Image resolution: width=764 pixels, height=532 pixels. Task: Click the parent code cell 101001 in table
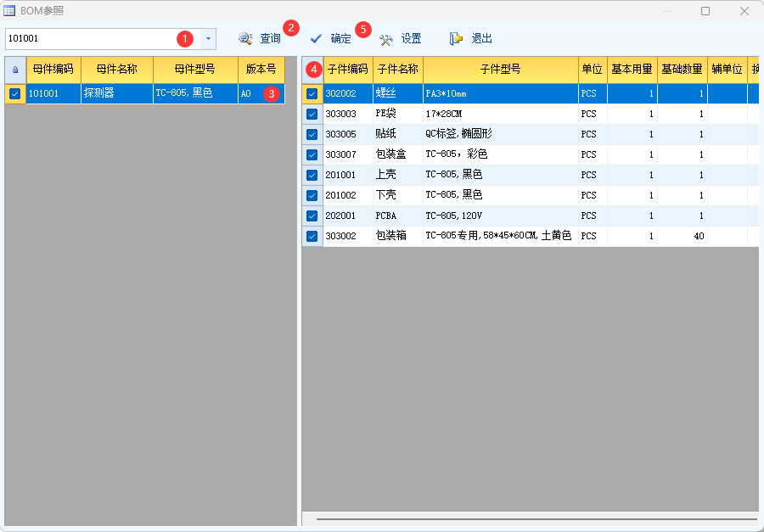[x=53, y=93]
